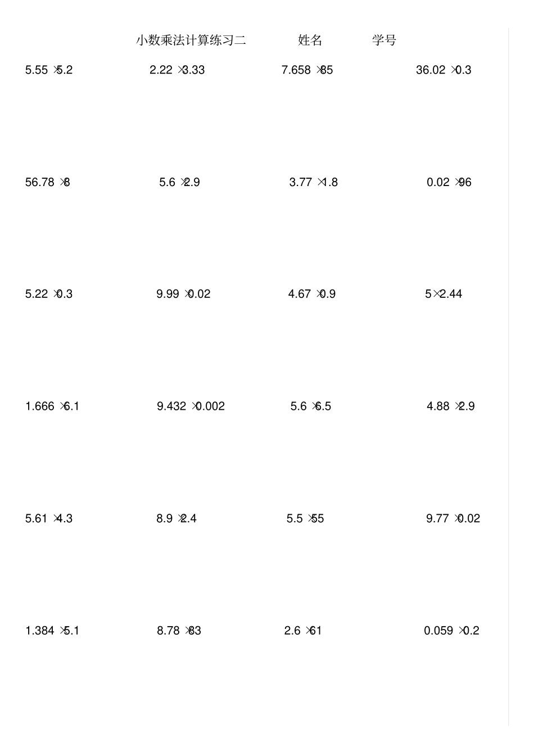This screenshot has height=756, width=534.
Task: Click the problem 1.666 × 6.1
Action: click(x=52, y=406)
